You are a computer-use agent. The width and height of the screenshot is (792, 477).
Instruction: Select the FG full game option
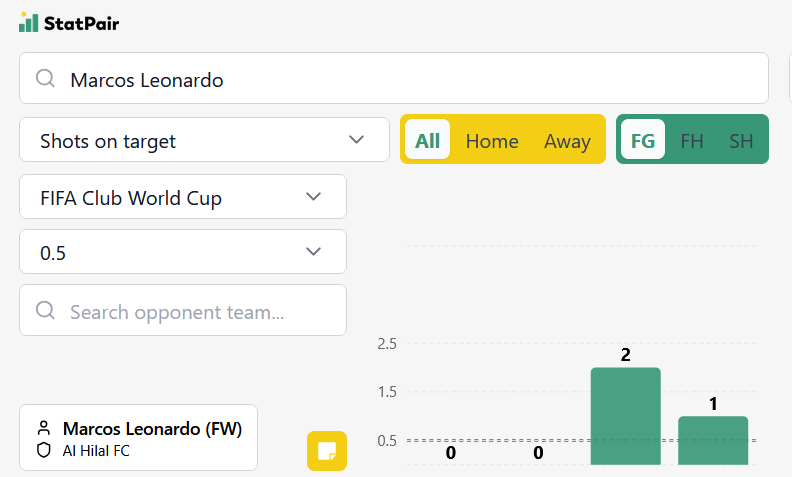coord(642,139)
